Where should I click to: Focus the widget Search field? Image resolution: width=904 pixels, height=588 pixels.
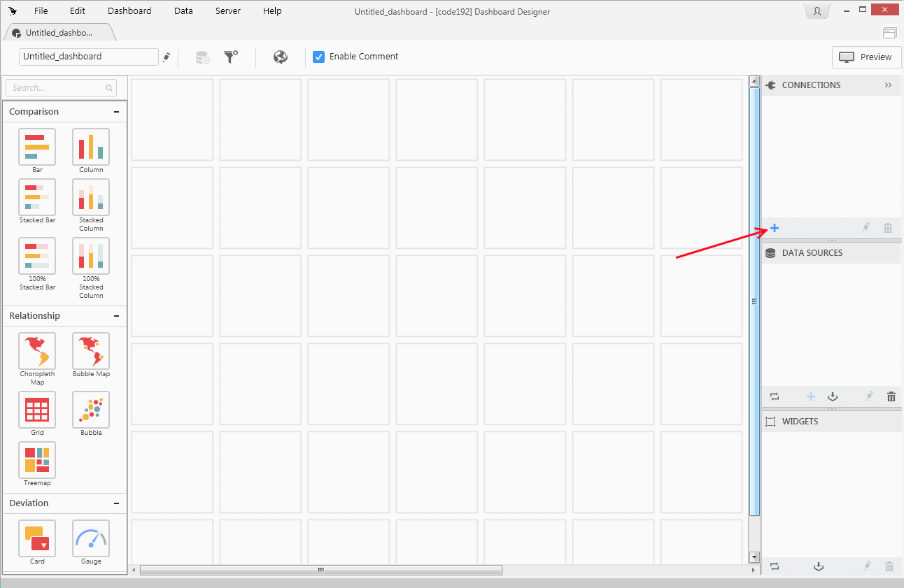tap(61, 88)
